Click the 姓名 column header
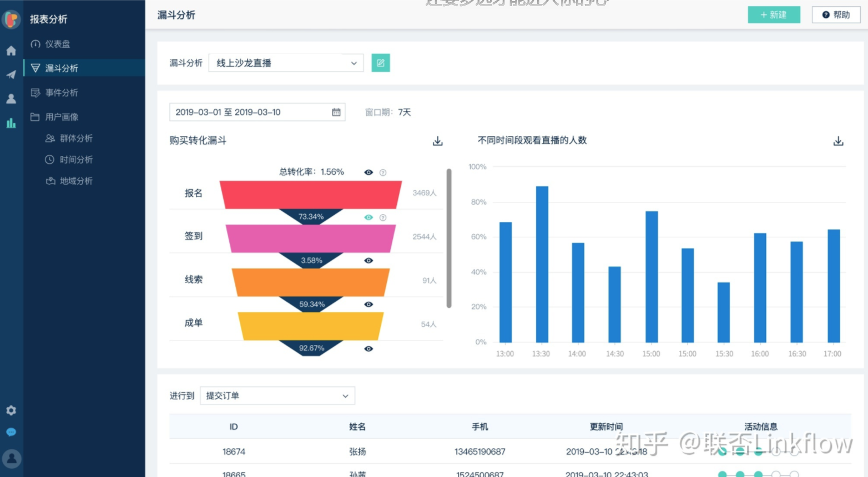 [x=357, y=427]
